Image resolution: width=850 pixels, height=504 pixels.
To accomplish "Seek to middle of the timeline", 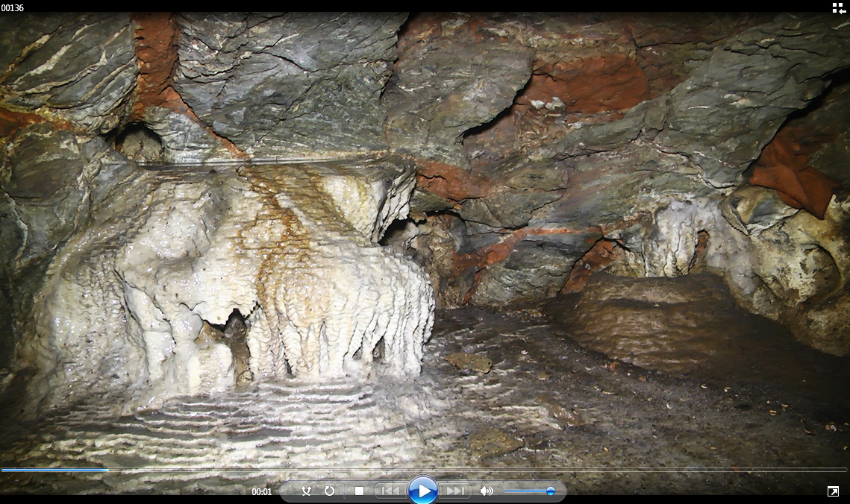I will click(x=425, y=470).
